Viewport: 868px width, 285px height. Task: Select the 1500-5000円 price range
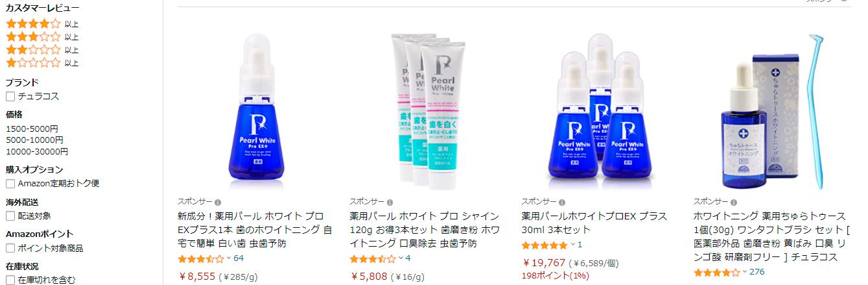point(32,129)
